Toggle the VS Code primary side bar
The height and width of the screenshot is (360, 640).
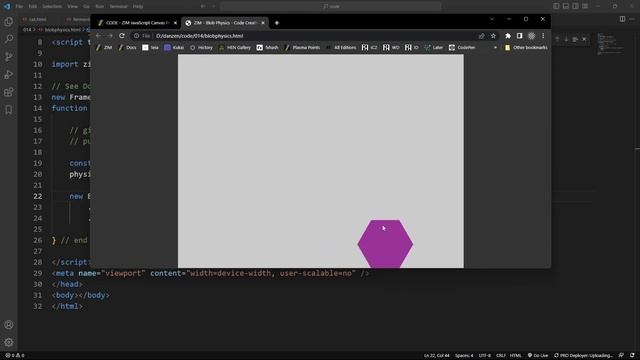(556, 6)
